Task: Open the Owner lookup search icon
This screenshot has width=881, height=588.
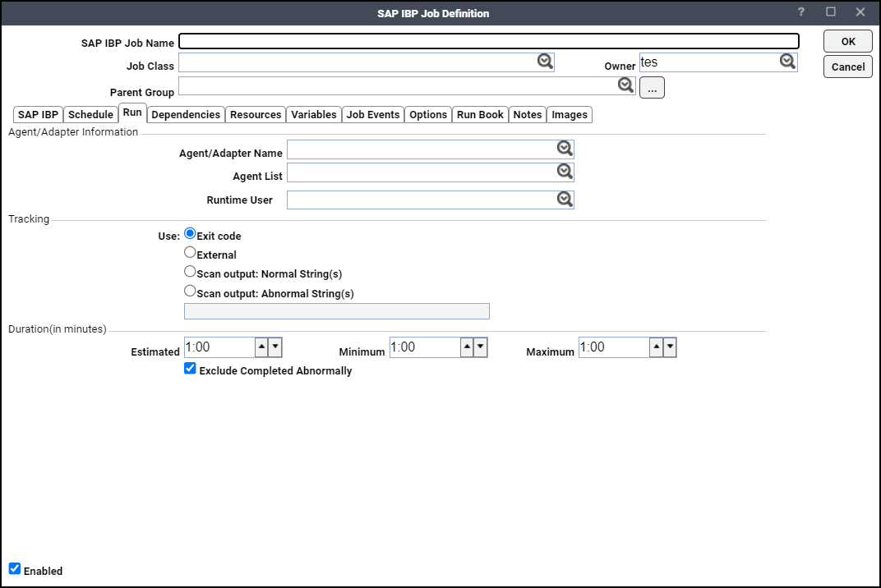Action: 788,62
